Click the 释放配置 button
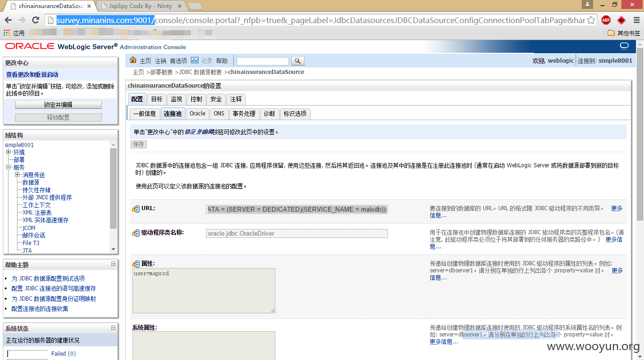The height and width of the screenshot is (360, 644). pos(58,117)
